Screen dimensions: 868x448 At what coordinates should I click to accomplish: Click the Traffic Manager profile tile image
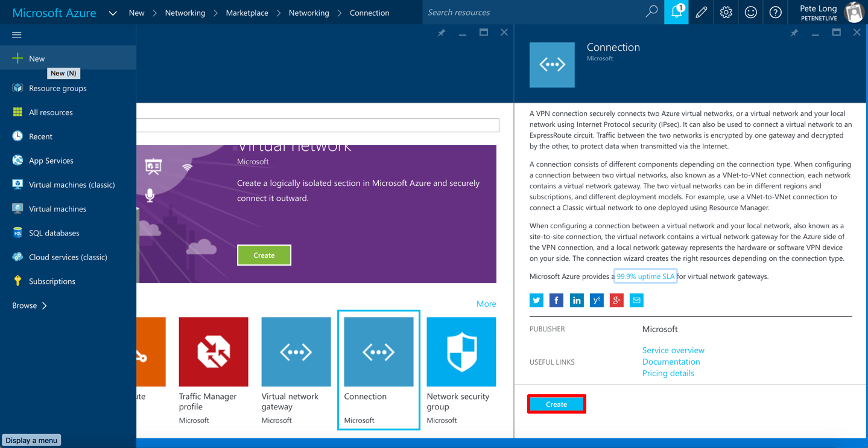(214, 352)
